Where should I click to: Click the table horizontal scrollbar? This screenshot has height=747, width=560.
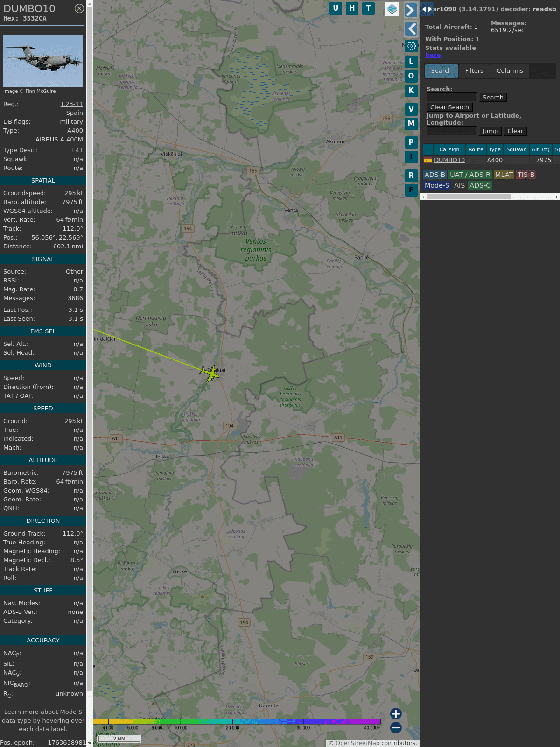coord(469,197)
